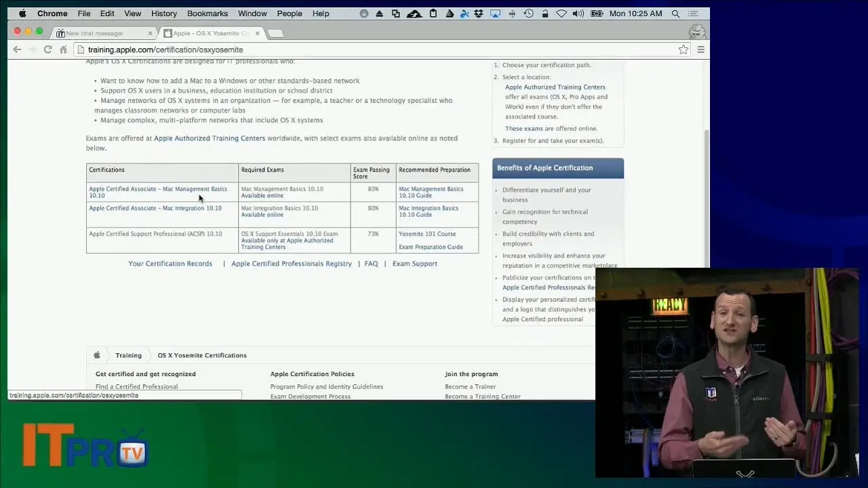Click the Chrome incognito profile icon
Viewport: 868px width, 488px height.
(x=696, y=32)
